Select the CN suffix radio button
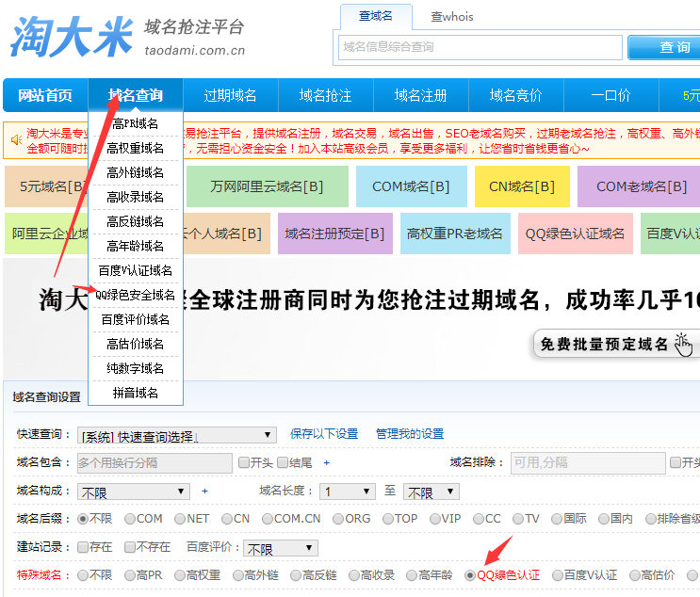This screenshot has height=597, width=700. click(227, 520)
